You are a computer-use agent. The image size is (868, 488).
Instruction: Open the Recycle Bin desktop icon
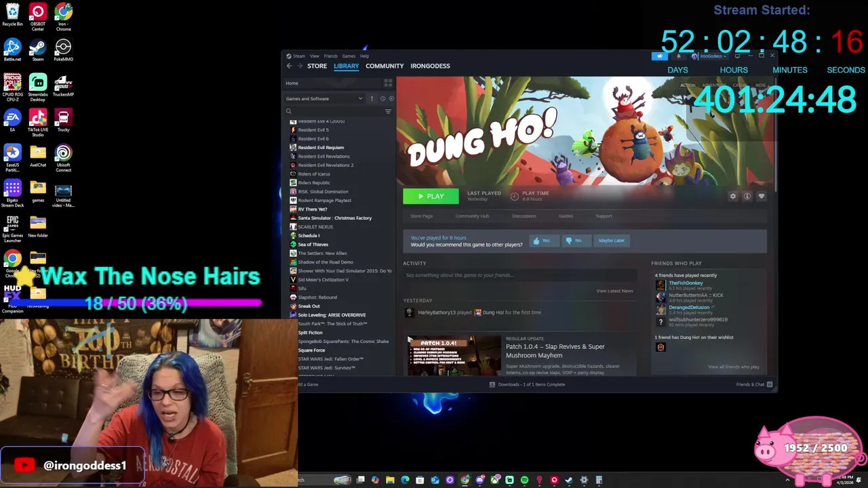12,15
